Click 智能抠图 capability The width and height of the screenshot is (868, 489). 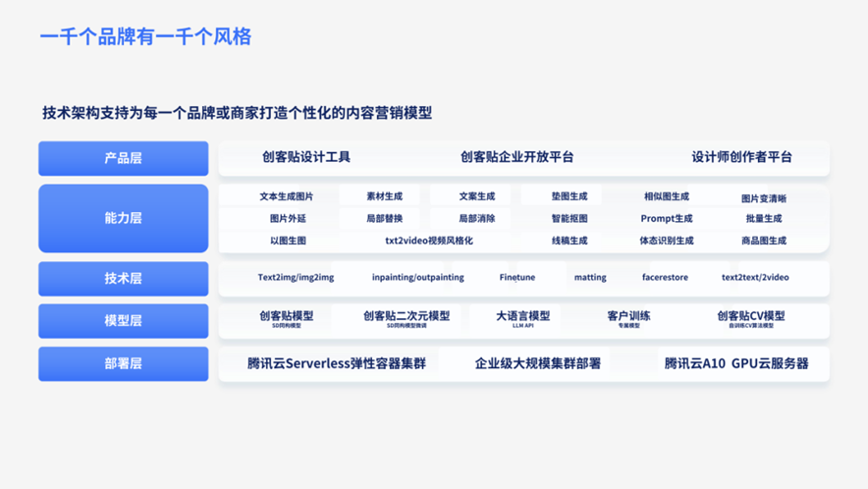570,219
